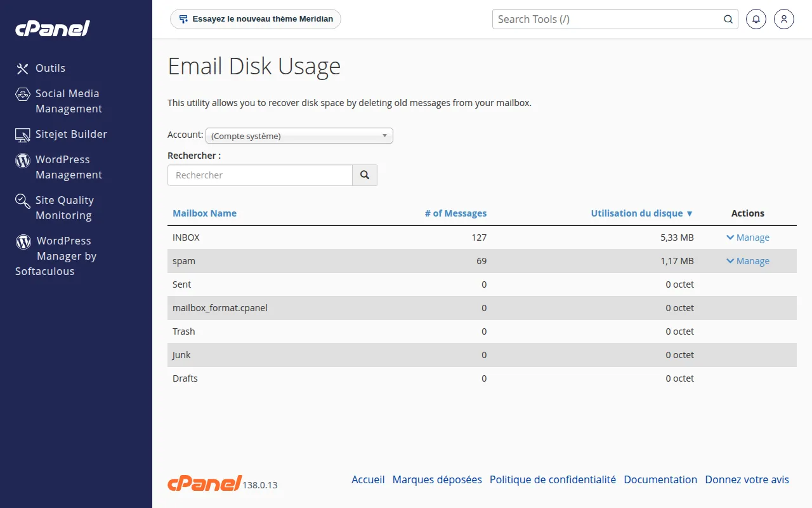Image resolution: width=812 pixels, height=508 pixels.
Task: Click the 69 messages count
Action: [x=481, y=261]
